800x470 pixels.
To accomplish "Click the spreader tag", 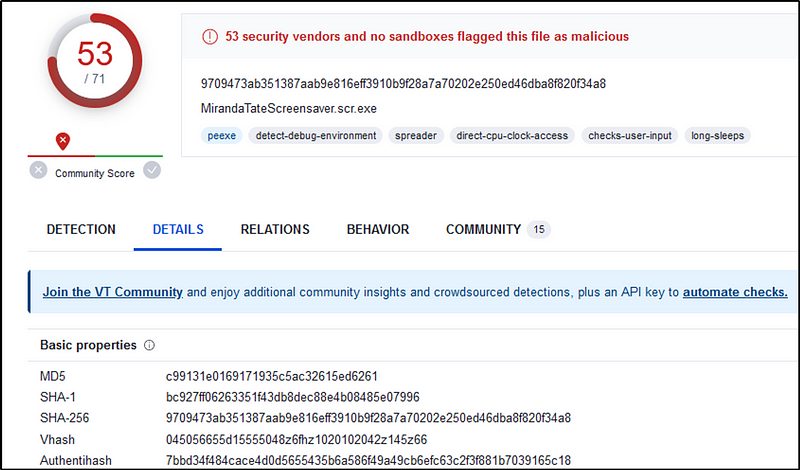I will point(415,135).
